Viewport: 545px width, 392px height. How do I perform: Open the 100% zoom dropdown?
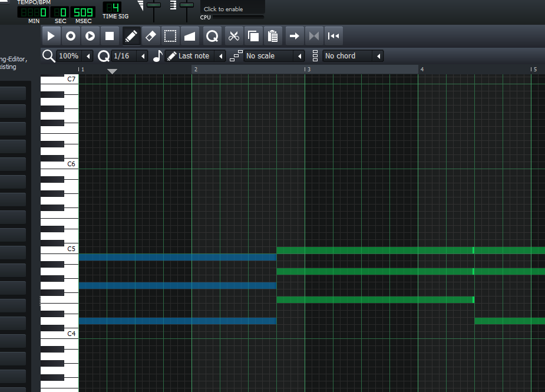pyautogui.click(x=75, y=56)
